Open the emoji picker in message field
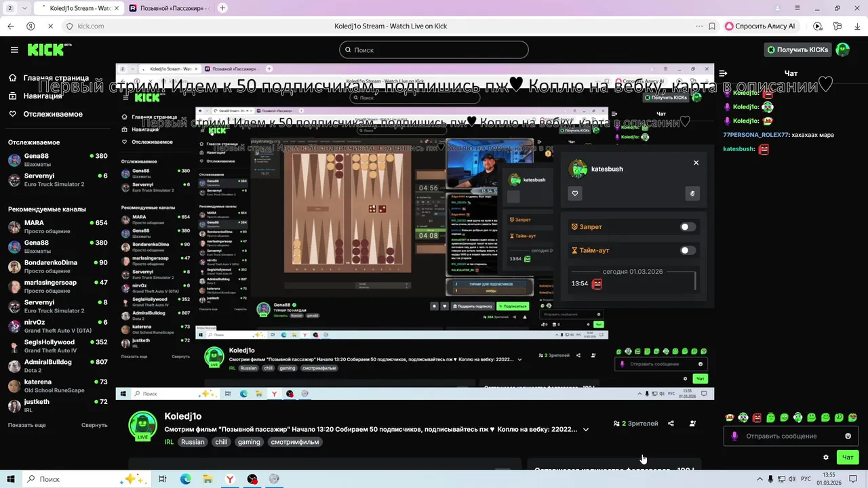Screen dimensions: 868x488 pos(848,436)
